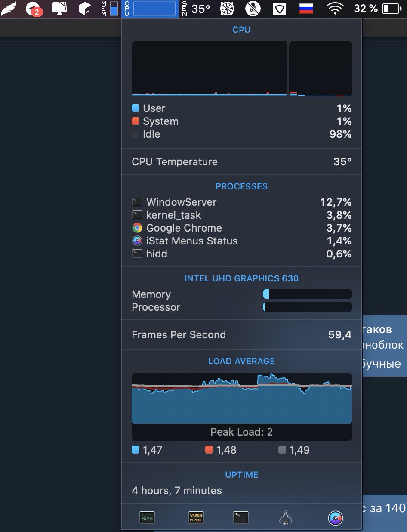Click the Peak Load: 2 label
Viewport: 407px width, 532px height.
coord(242,432)
